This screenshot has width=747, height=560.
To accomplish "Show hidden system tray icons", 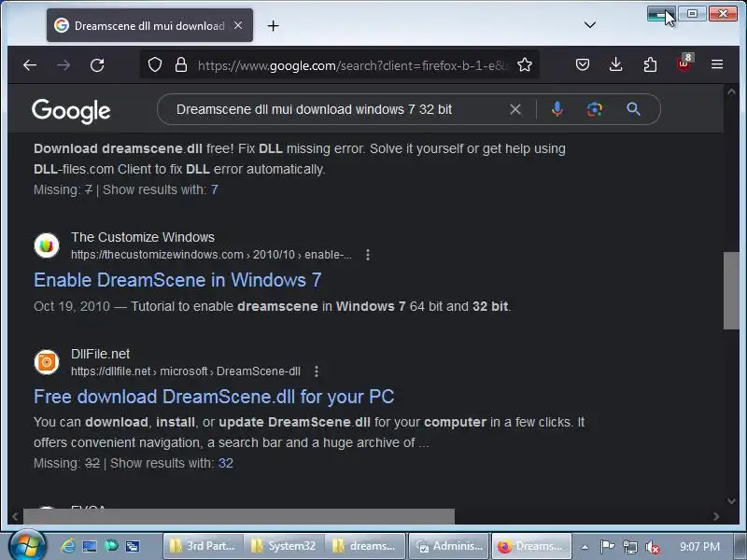I will pyautogui.click(x=585, y=547).
